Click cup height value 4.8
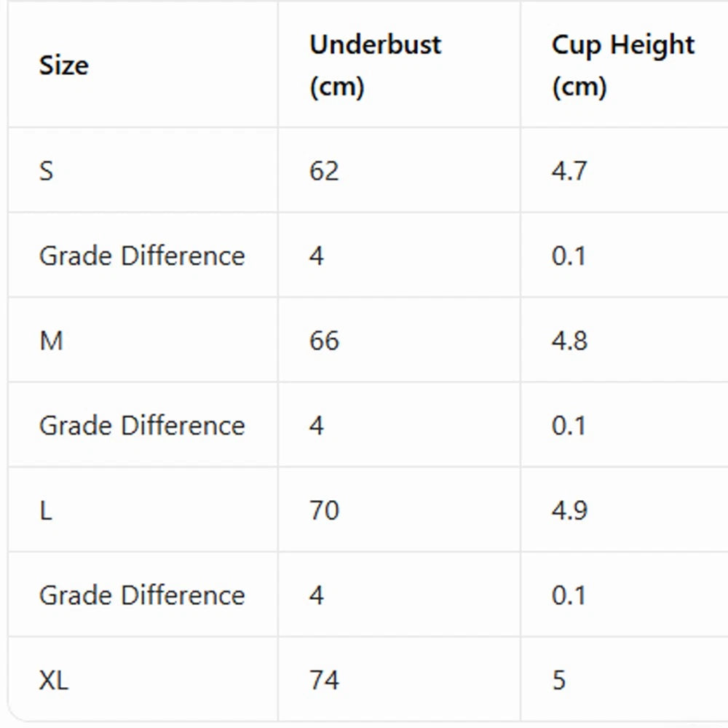The height and width of the screenshot is (728, 728). point(569,340)
